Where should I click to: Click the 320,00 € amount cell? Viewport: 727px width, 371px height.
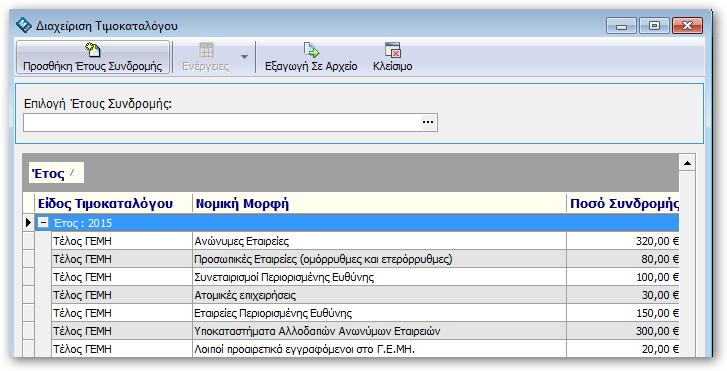623,241
